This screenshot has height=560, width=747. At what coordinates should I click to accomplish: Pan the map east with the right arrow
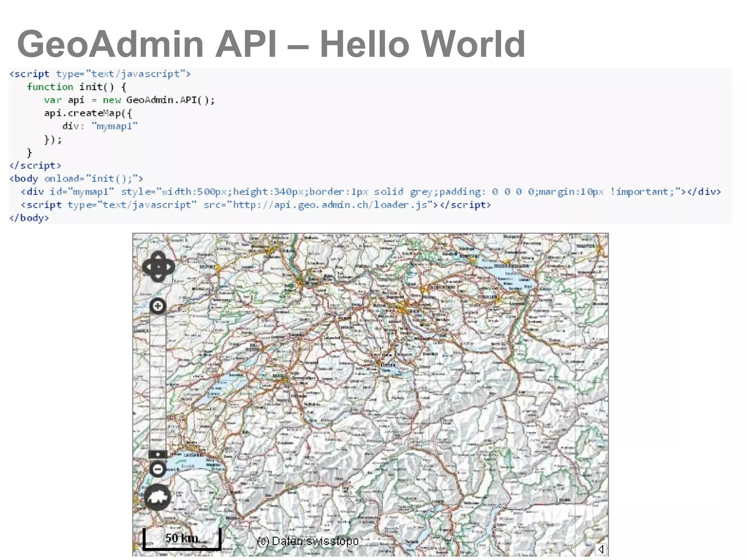(x=169, y=267)
